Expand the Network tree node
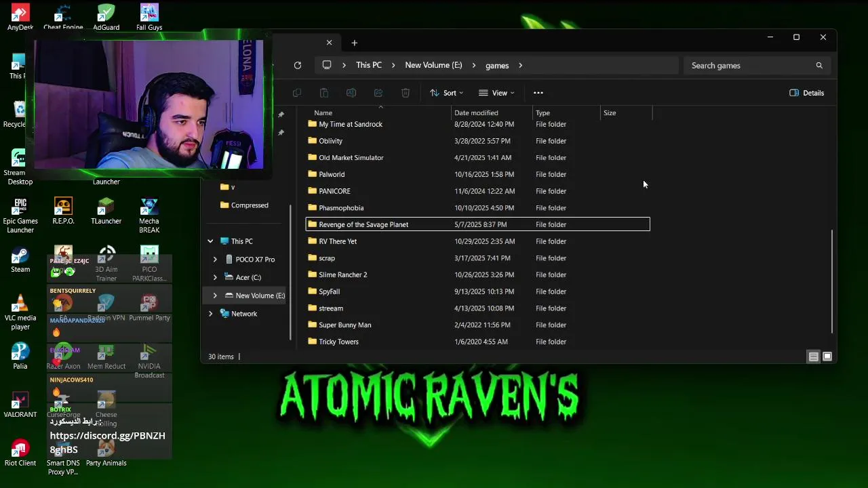868x488 pixels. point(210,314)
